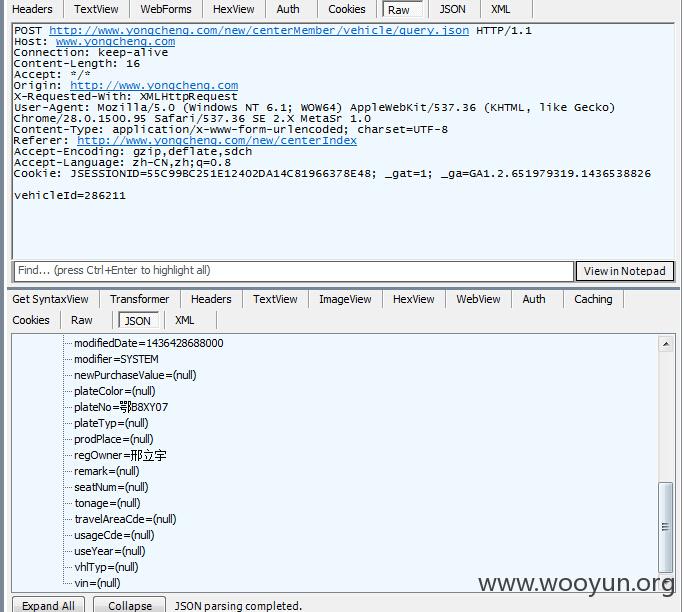The image size is (684, 612).
Task: Open the request Auth tab
Action: click(x=288, y=9)
